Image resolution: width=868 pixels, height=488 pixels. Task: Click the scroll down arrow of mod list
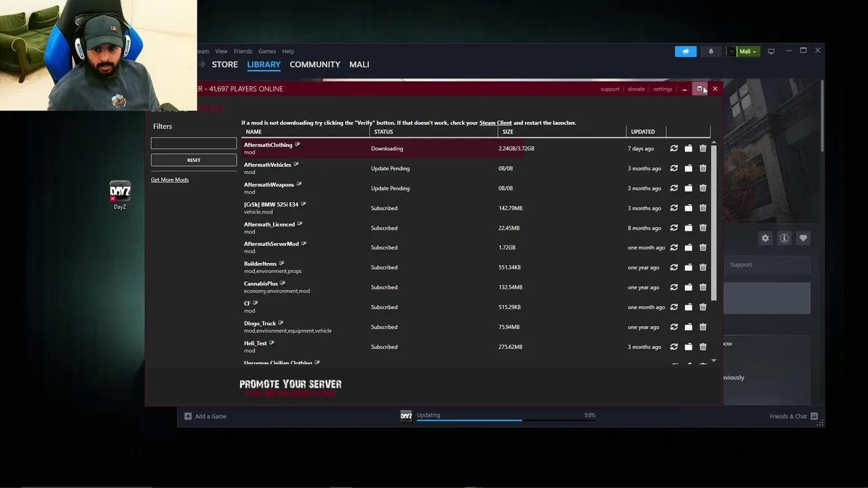coord(713,361)
